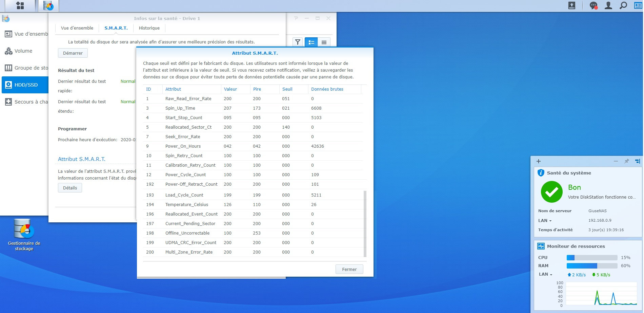Select the S.M.A.R.T. tab
This screenshot has height=313, width=644.
[x=116, y=28]
